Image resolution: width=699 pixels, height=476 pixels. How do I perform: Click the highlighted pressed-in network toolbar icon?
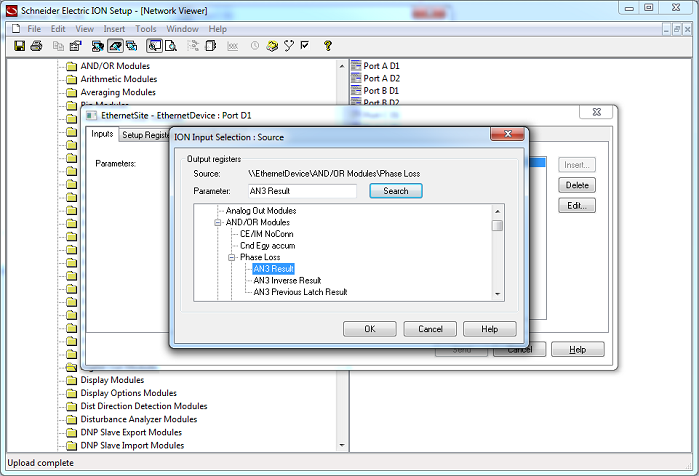point(115,45)
